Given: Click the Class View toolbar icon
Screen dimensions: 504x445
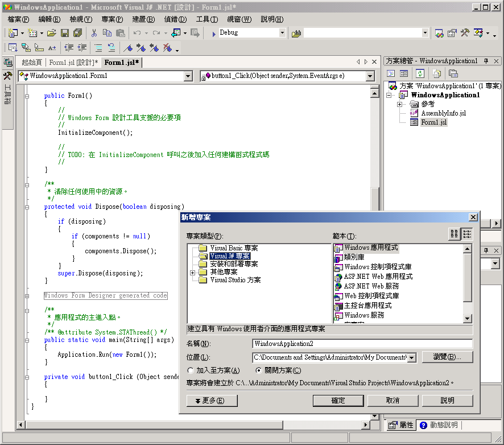Looking at the screenshot, I should pyautogui.click(x=478, y=33).
